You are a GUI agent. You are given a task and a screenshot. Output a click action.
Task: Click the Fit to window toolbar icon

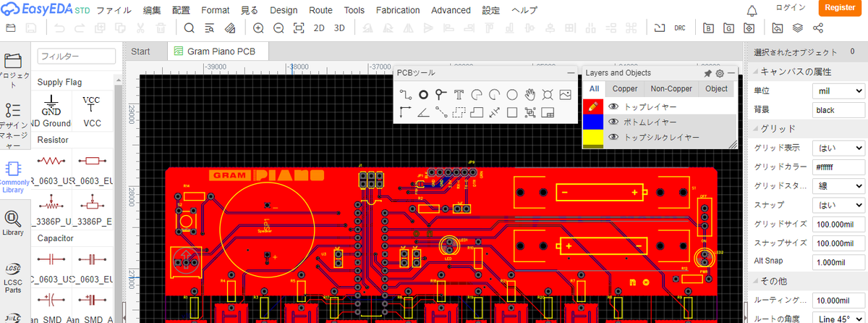tap(299, 28)
